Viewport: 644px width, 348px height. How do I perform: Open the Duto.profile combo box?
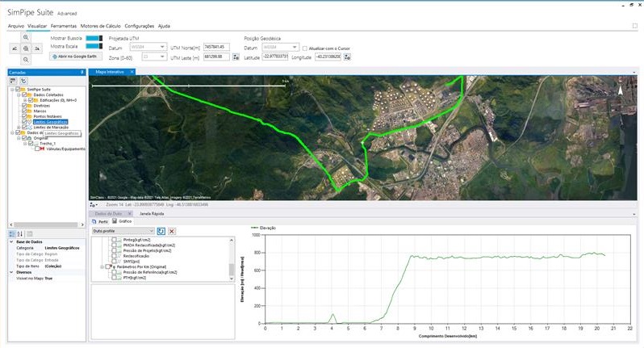click(x=123, y=231)
